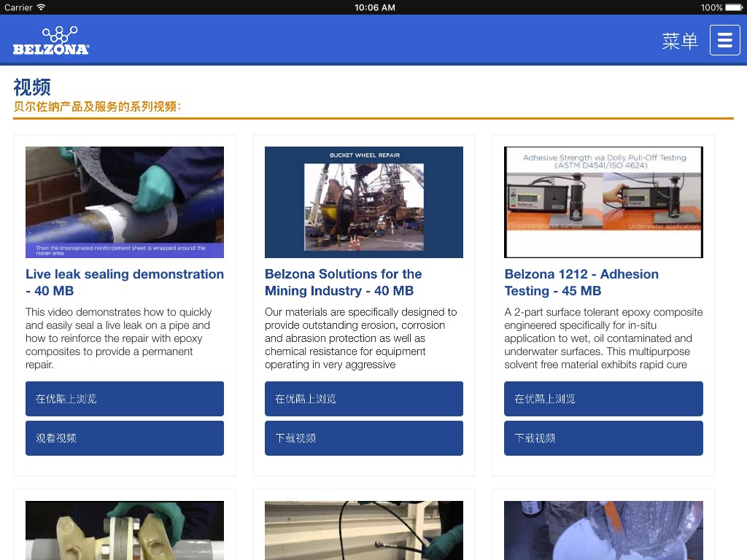The width and height of the screenshot is (747, 560).
Task: Open Bucket Wheel Repair video thumbnail
Action: pos(364,203)
